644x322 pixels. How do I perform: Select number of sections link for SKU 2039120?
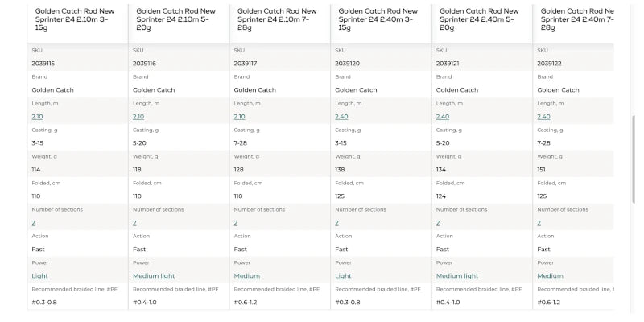click(x=336, y=223)
